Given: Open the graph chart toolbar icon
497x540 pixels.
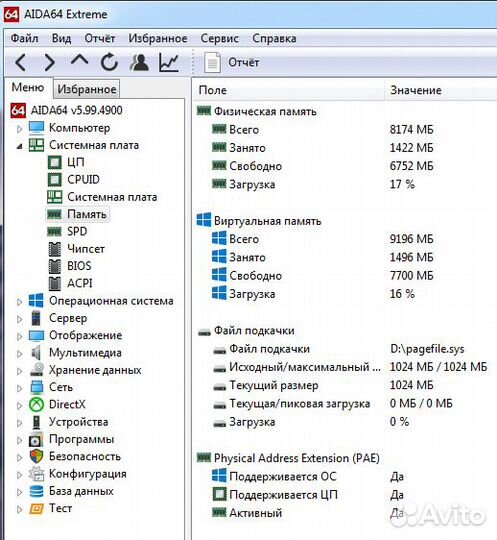Looking at the screenshot, I should click(169, 62).
